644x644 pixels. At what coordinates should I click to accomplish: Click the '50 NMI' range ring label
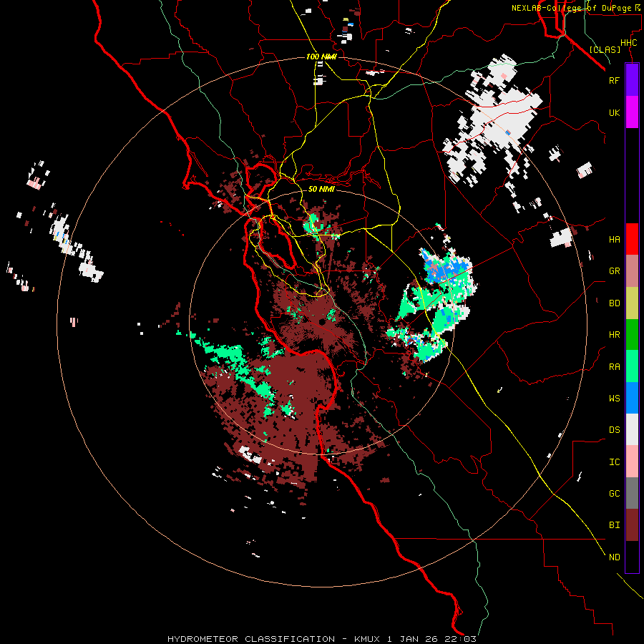click(321, 189)
